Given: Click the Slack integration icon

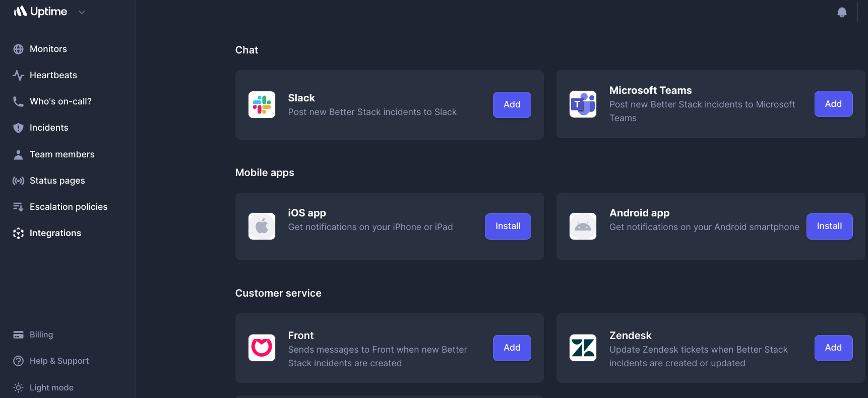Looking at the screenshot, I should [x=262, y=104].
